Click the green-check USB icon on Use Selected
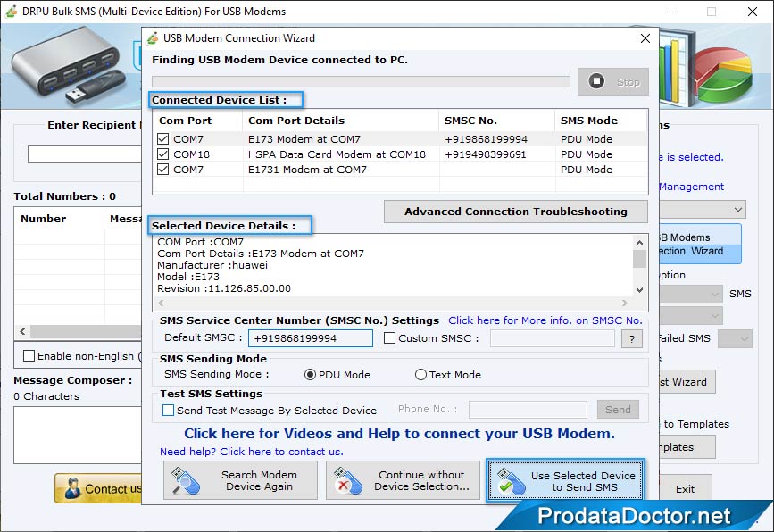 click(x=511, y=482)
